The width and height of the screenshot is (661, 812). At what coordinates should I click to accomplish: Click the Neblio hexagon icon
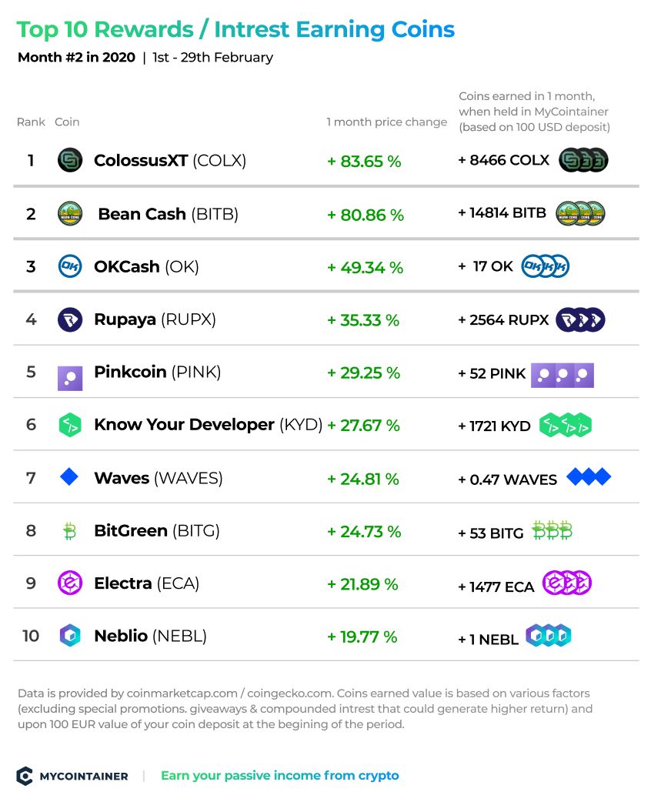(70, 636)
